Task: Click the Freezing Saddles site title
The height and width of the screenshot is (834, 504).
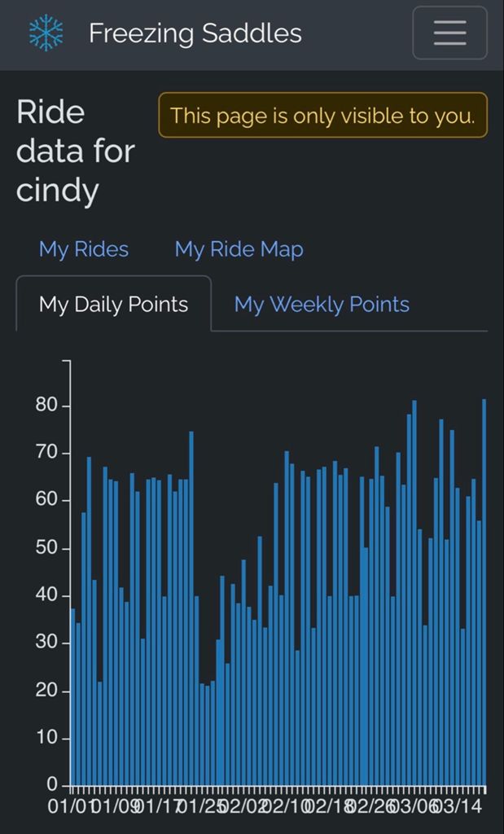Action: (195, 33)
